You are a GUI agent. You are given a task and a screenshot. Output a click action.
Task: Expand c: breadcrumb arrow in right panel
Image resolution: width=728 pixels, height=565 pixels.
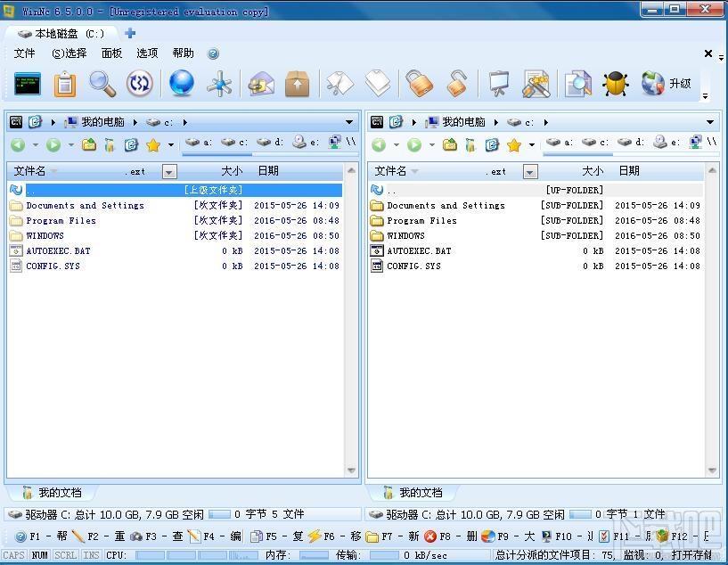546,123
